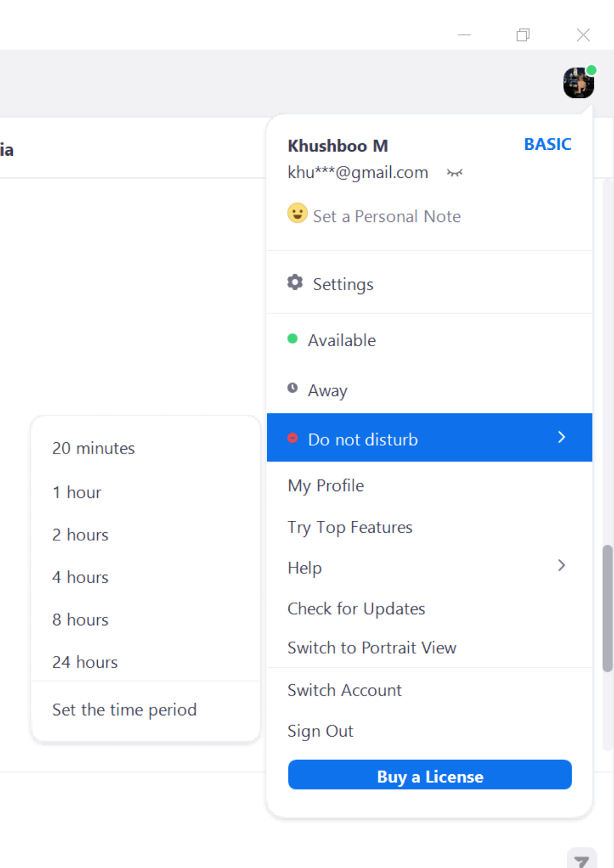Click the BASIC plan label
614x868 pixels.
point(547,144)
